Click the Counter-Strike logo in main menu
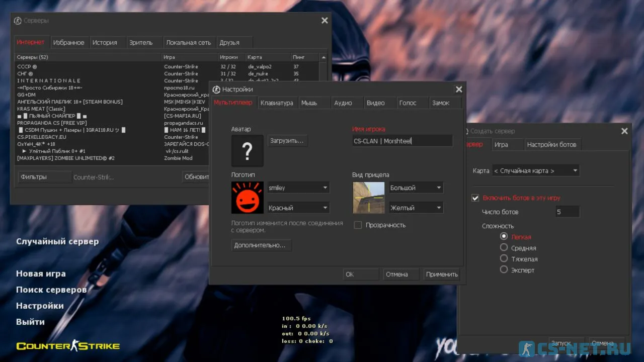This screenshot has height=362, width=644. [68, 346]
